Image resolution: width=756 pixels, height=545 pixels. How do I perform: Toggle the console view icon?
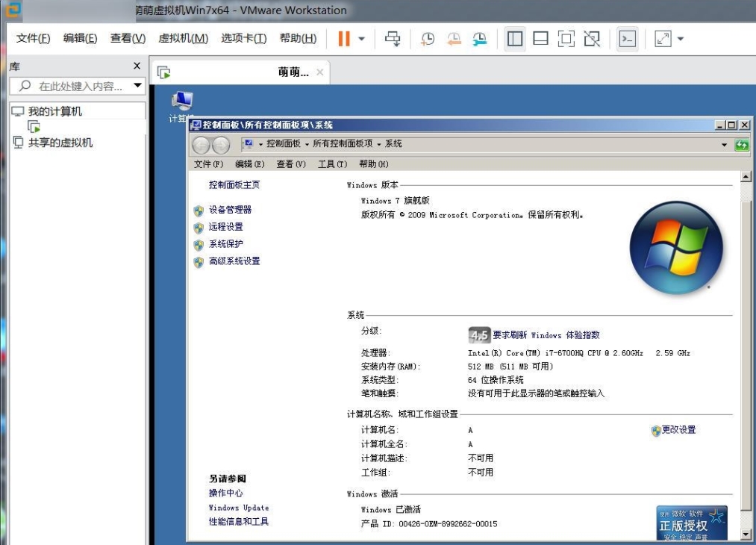click(x=628, y=39)
